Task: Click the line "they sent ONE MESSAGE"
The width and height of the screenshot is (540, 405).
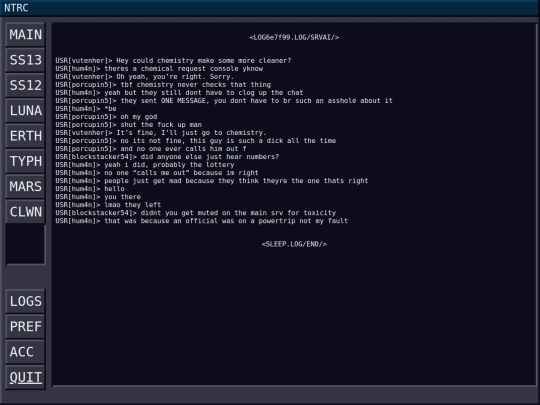Action: (x=224, y=101)
